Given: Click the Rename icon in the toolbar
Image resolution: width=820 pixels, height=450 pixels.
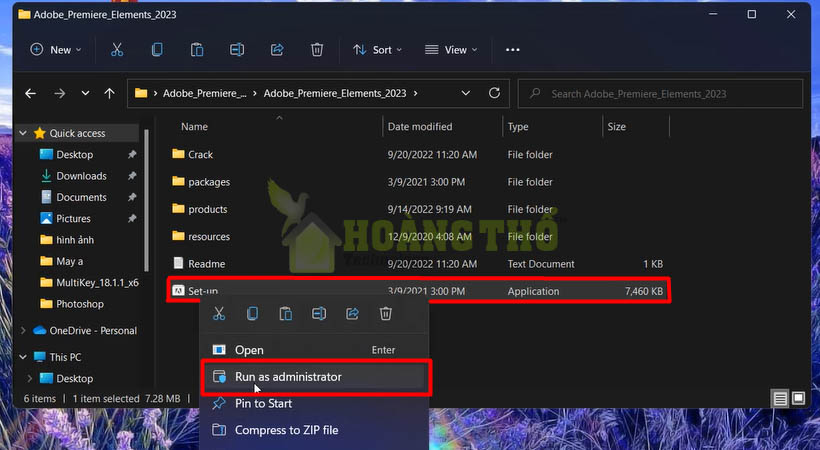Looking at the screenshot, I should coord(237,49).
